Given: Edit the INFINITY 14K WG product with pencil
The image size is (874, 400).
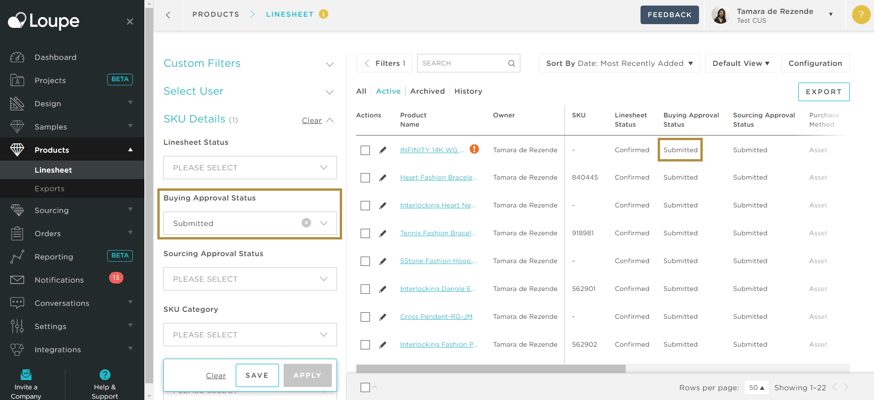Looking at the screenshot, I should point(382,150).
